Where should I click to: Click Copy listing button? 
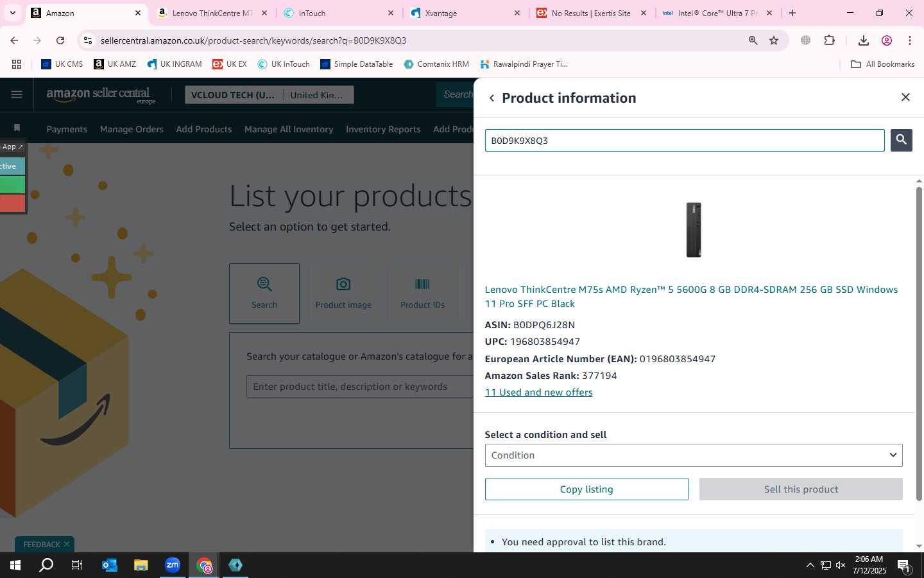click(586, 489)
